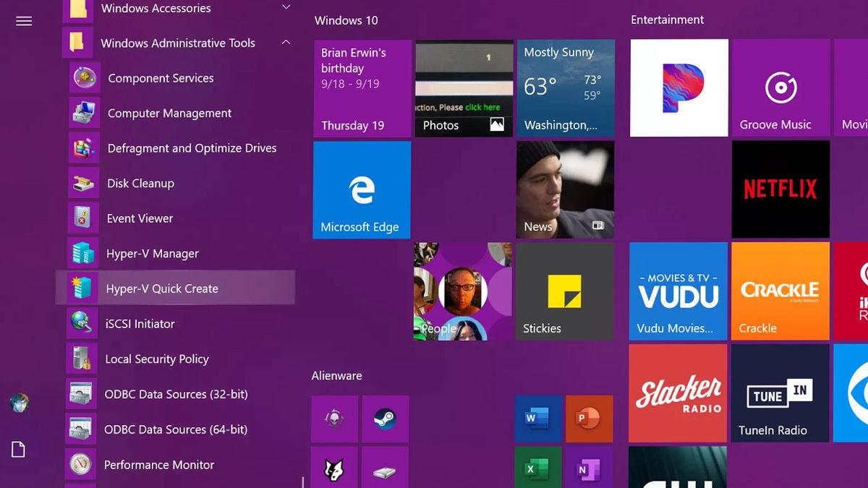Collapse Windows Administrative Tools
The width and height of the screenshot is (868, 488).
tap(286, 43)
